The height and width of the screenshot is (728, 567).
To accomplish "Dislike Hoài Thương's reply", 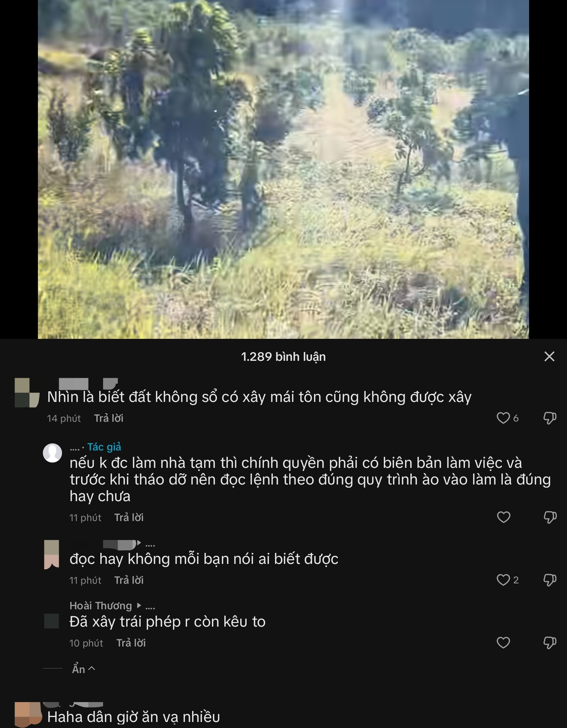I will click(x=550, y=643).
